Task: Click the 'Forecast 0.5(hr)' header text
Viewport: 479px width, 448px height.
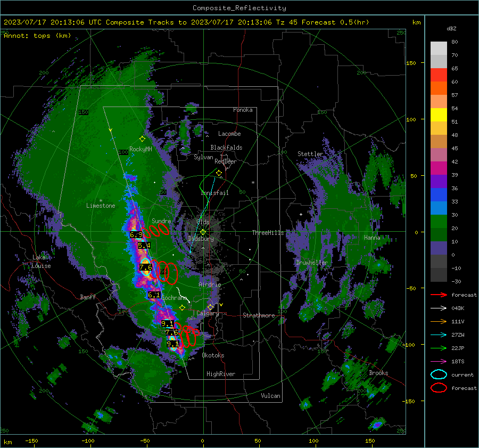Action: tap(335, 22)
